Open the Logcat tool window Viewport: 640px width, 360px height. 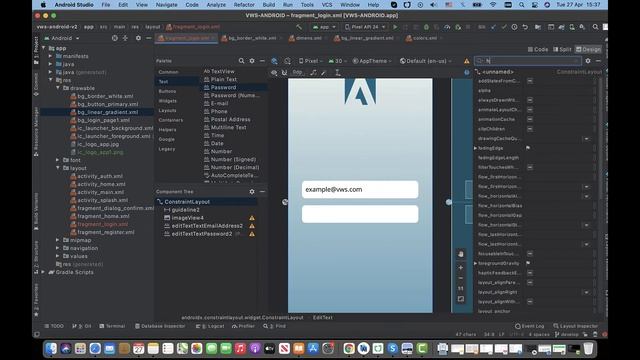click(x=210, y=326)
